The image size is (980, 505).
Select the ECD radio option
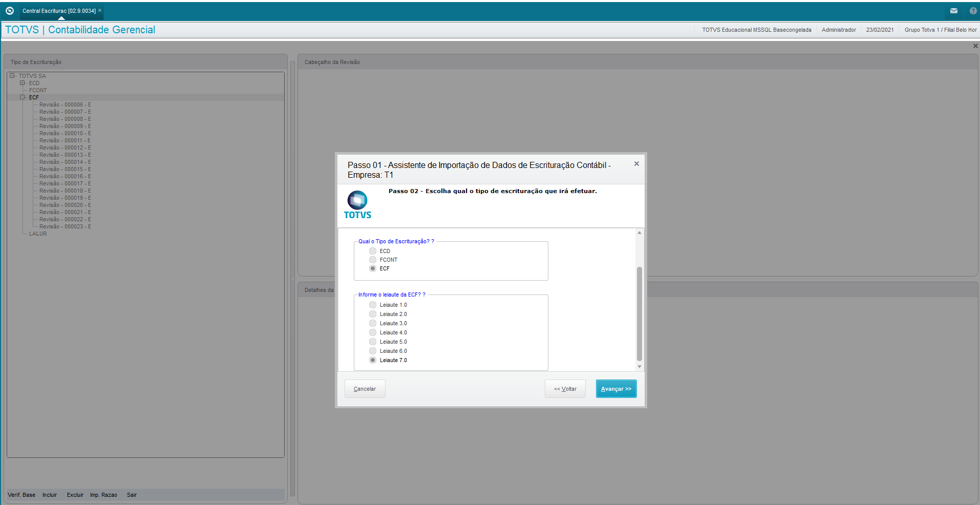click(373, 251)
